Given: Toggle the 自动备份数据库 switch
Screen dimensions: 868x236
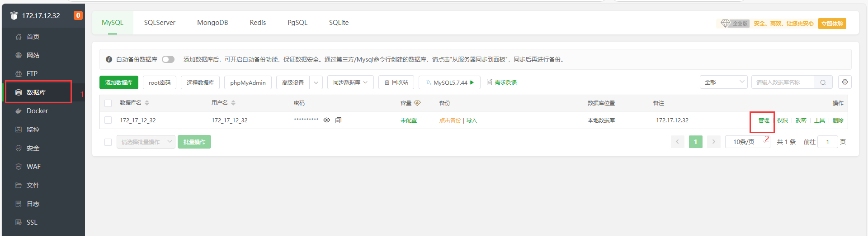Looking at the screenshot, I should tap(168, 59).
